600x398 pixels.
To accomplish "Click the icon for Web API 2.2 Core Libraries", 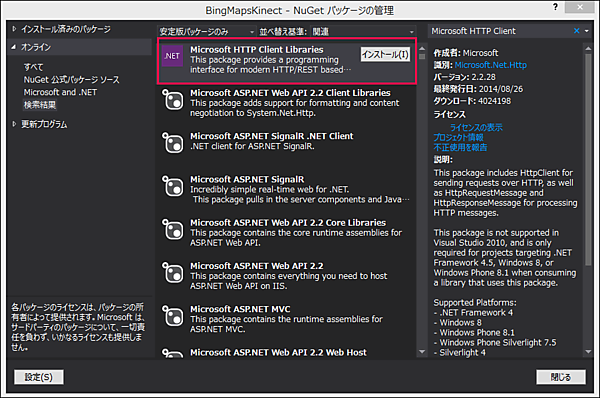I will point(173,229).
